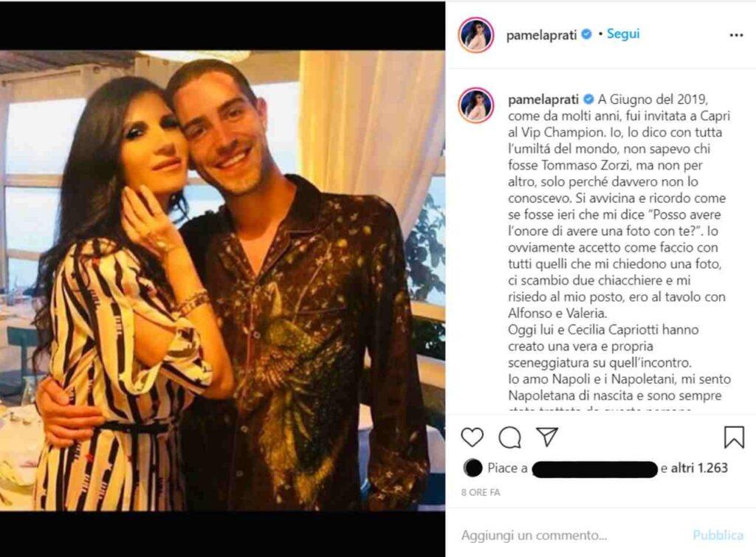Click verified badge beside header username
756x557 pixels.
(586, 35)
